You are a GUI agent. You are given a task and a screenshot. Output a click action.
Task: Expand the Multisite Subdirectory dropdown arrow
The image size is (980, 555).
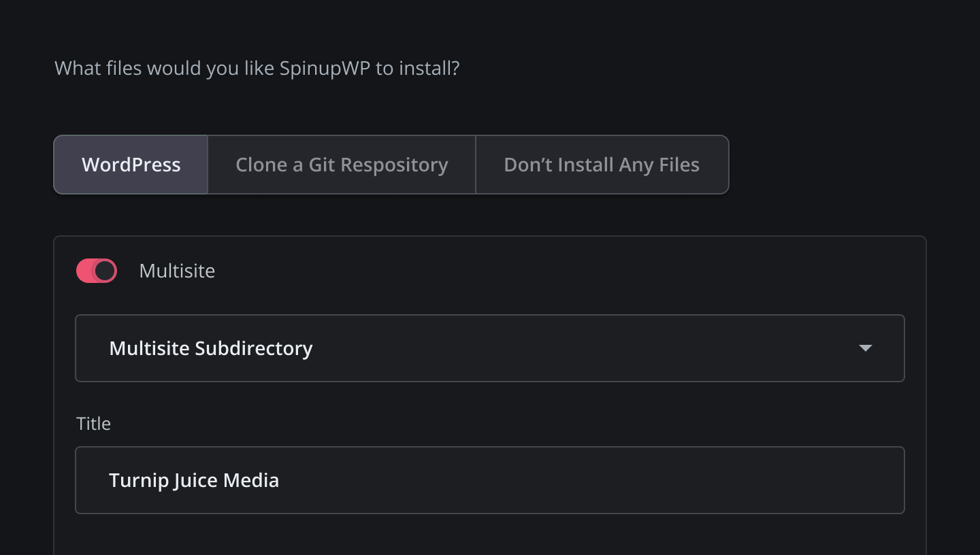pyautogui.click(x=866, y=348)
